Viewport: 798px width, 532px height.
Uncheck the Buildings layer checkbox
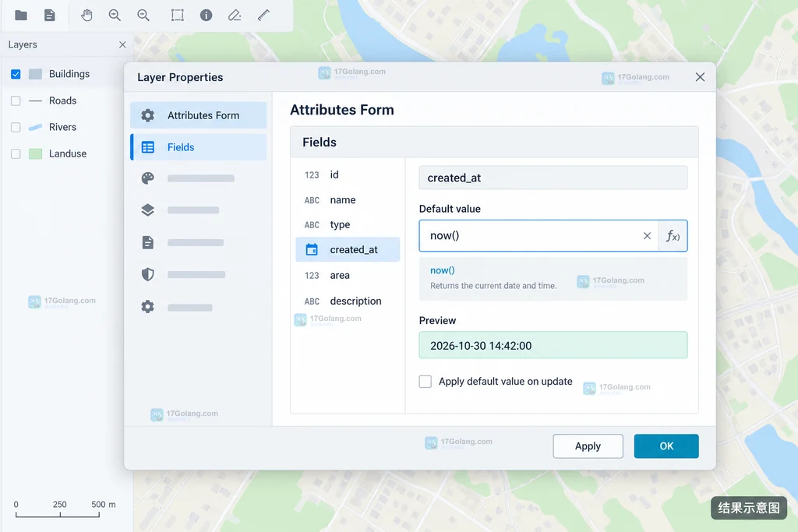[x=16, y=74]
